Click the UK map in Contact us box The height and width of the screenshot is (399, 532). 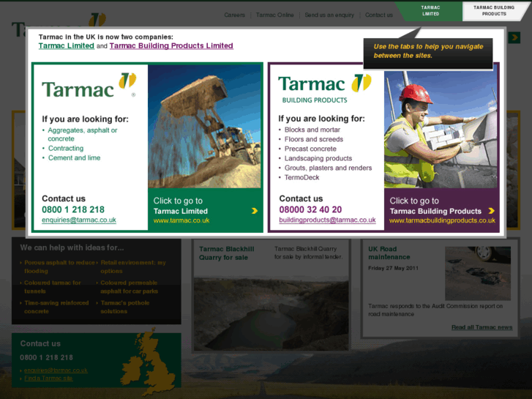point(149,362)
